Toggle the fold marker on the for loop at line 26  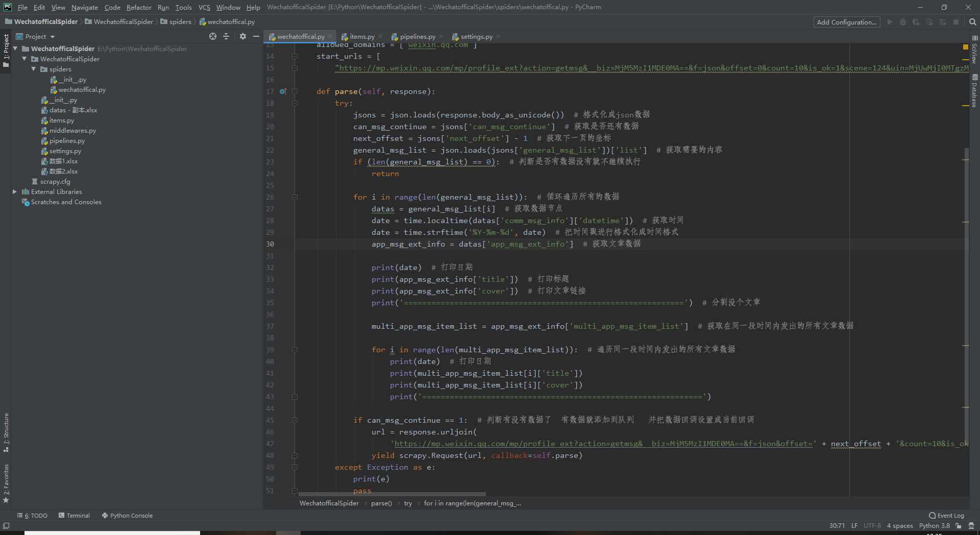pos(295,197)
